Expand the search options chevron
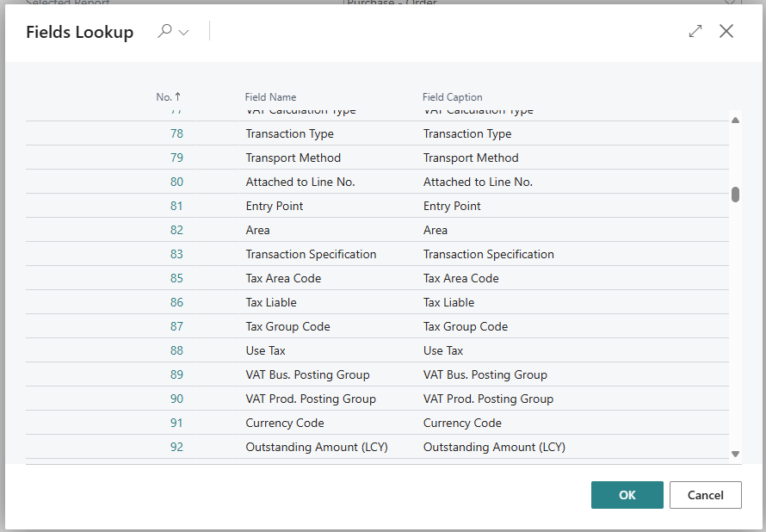 click(183, 32)
